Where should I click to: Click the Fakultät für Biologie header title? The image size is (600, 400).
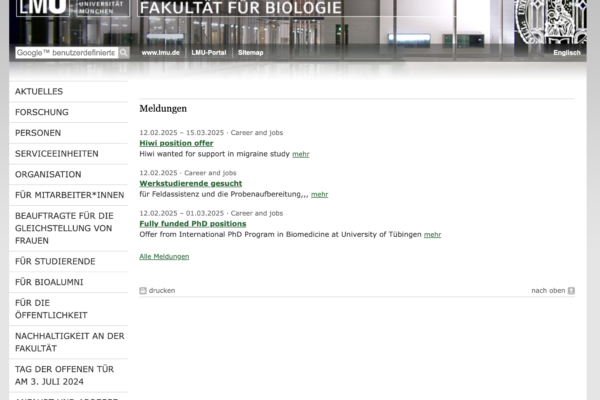(x=241, y=8)
